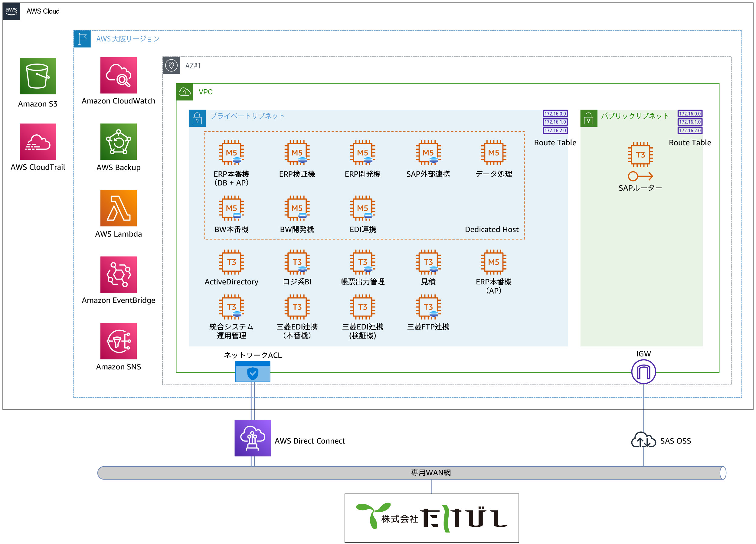Select the AWS大阪リージョン flag icon
The height and width of the screenshot is (544, 756).
[x=82, y=39]
